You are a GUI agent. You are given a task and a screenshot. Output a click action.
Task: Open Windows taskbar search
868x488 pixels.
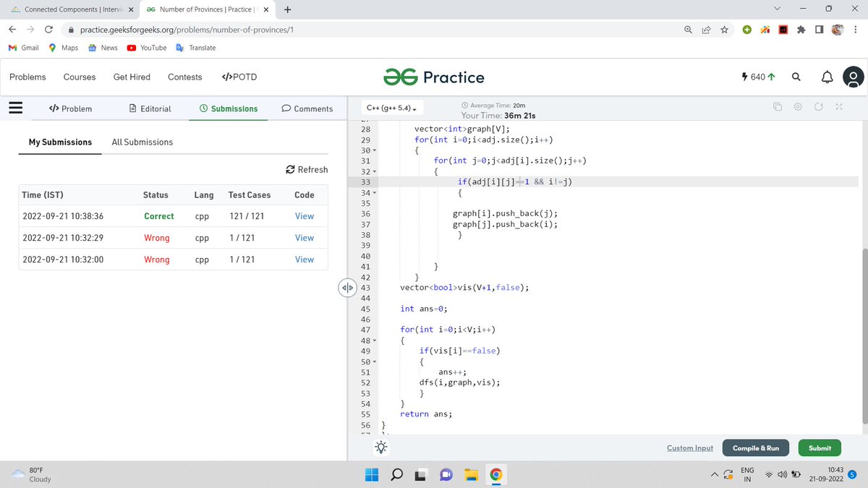click(397, 475)
